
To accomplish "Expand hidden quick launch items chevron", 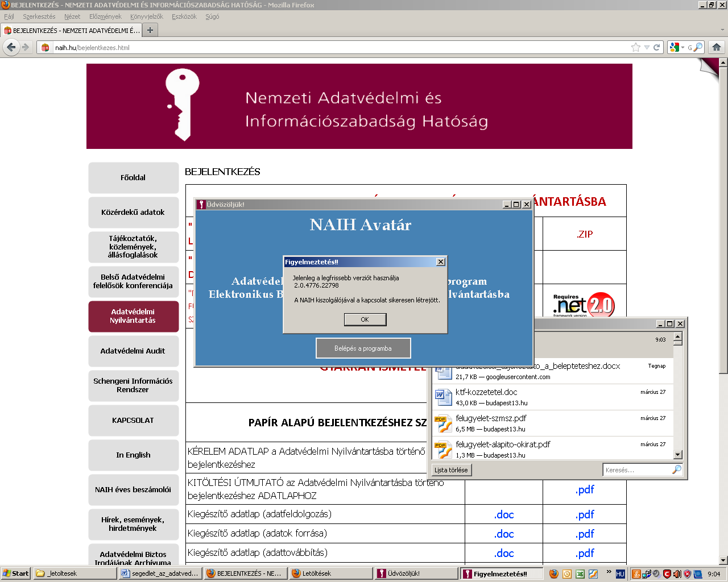I will 609,572.
